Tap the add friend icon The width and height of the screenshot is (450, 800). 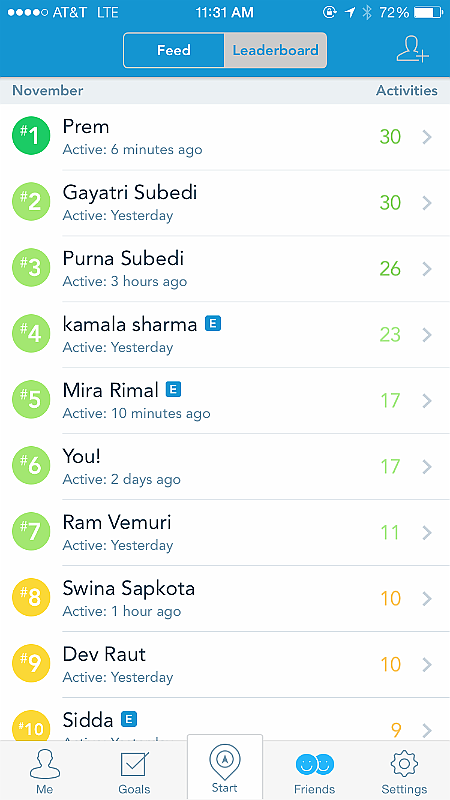(413, 49)
